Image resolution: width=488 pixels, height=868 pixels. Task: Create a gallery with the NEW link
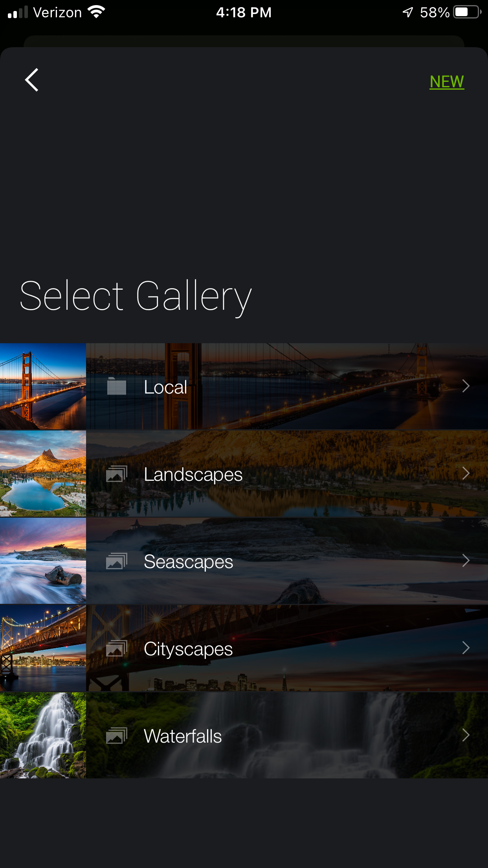447,82
